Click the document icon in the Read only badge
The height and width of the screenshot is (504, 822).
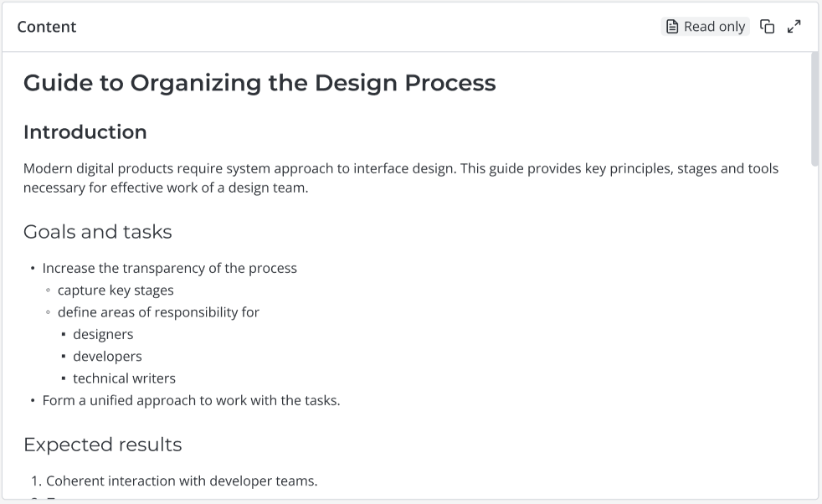[x=672, y=27]
